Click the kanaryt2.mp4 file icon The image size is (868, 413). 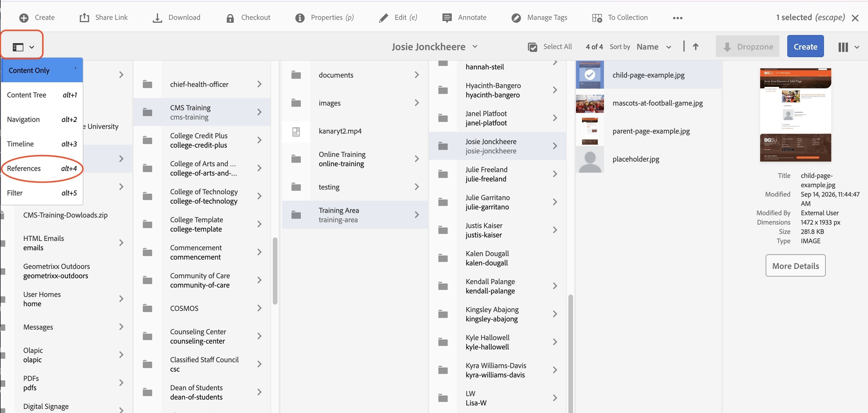click(x=296, y=132)
